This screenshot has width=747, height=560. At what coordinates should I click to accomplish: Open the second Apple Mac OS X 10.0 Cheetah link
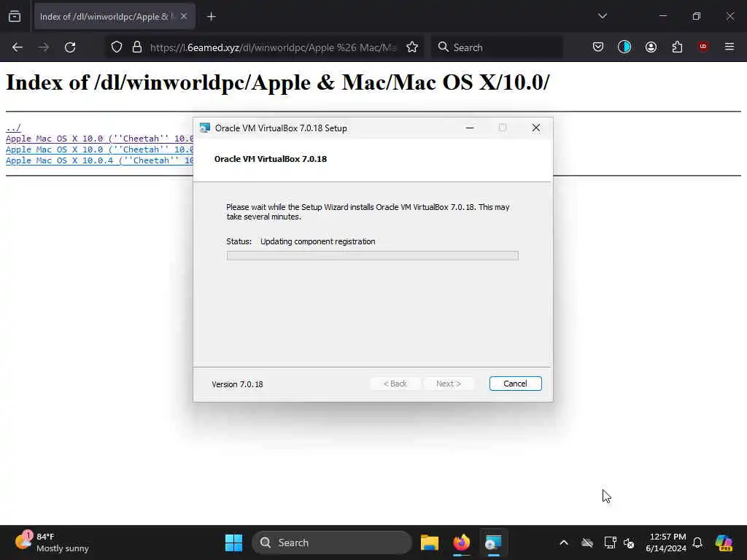pyautogui.click(x=99, y=149)
